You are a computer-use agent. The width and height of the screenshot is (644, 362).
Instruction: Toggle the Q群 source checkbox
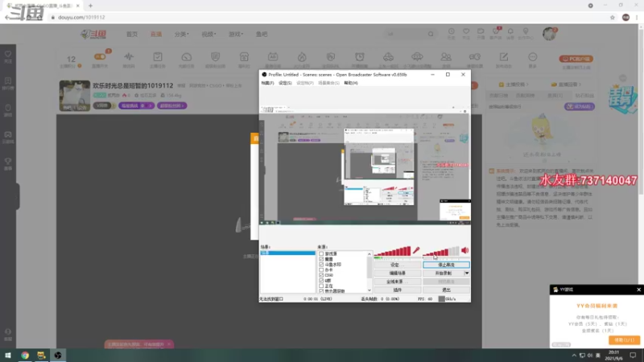pos(321,281)
